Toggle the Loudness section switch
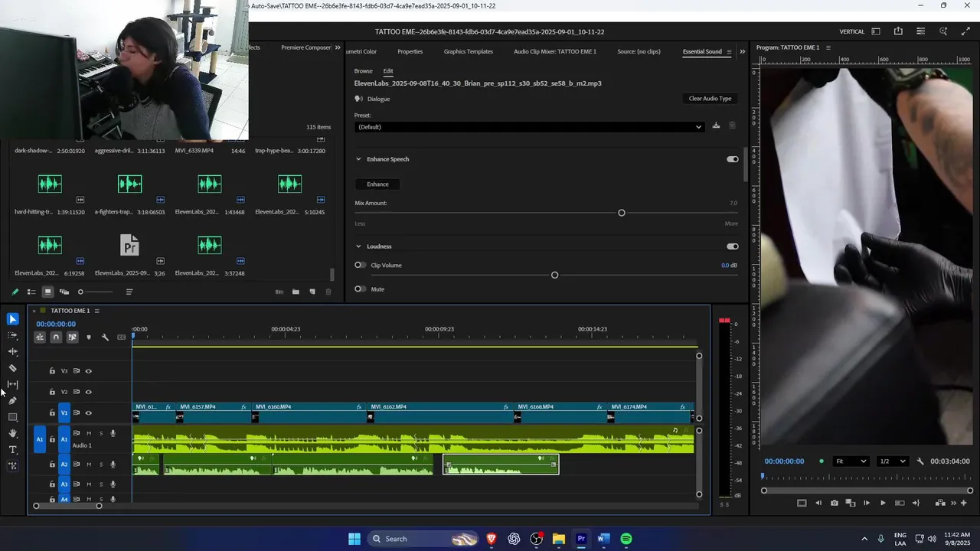Screen dimensions: 980x551 click(733, 246)
